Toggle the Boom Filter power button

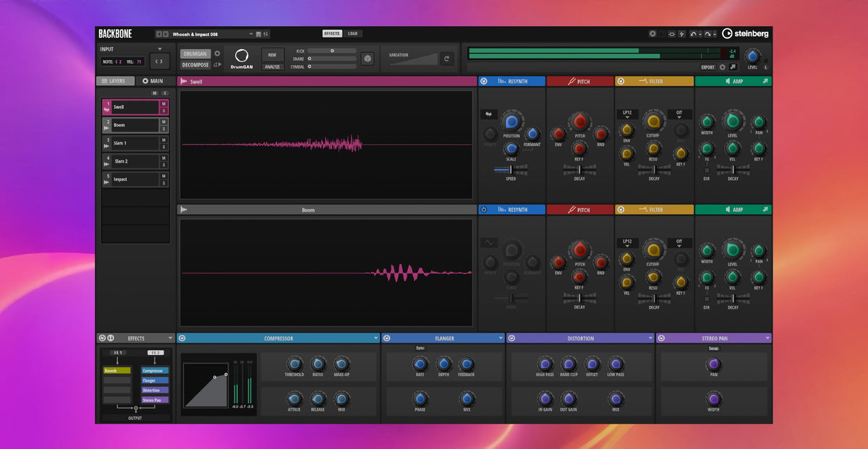click(x=621, y=210)
